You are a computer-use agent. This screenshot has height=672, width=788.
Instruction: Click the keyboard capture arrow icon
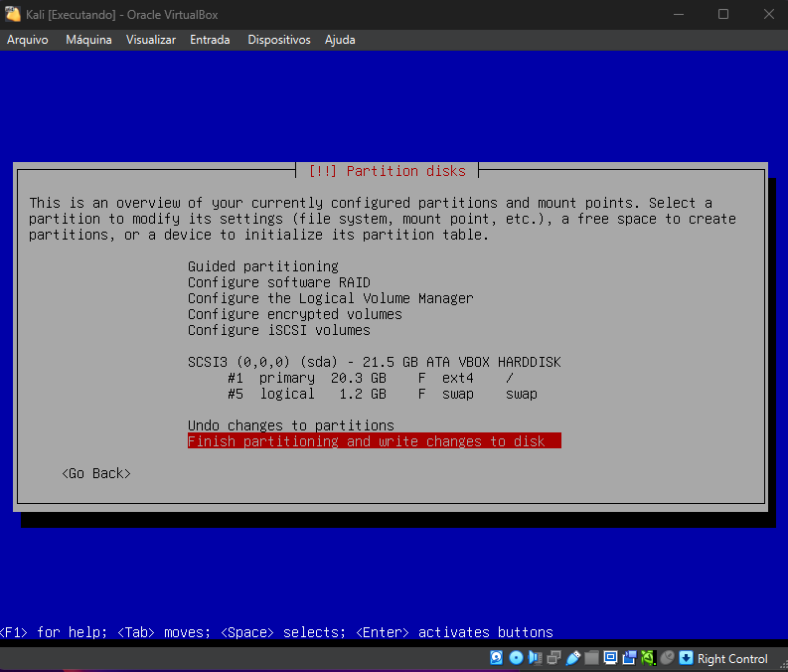[686, 658]
